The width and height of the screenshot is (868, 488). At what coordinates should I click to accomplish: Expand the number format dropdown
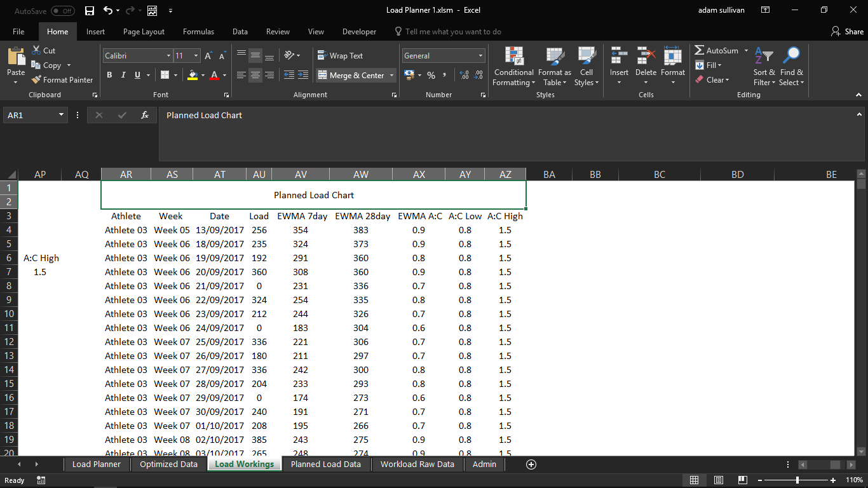coord(480,56)
